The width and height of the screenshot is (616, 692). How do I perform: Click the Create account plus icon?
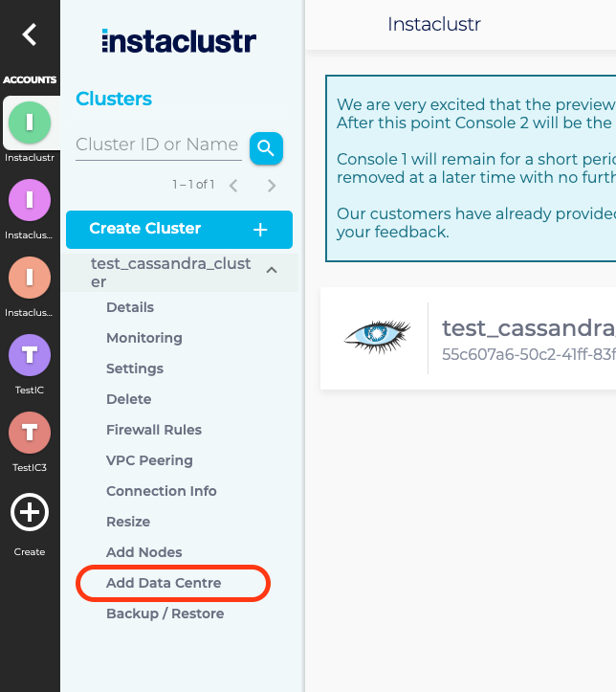tap(30, 513)
